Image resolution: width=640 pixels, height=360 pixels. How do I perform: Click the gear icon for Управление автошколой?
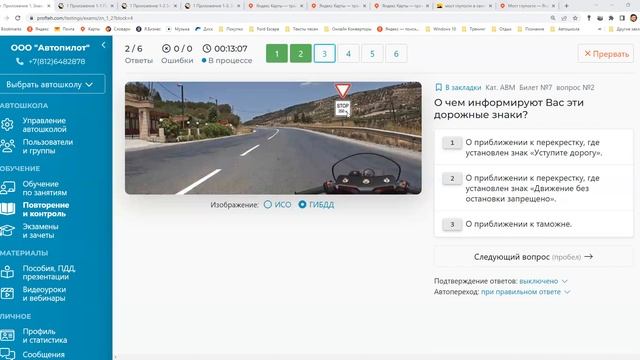7,124
